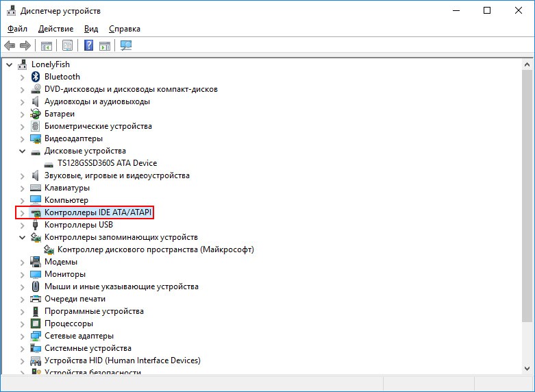Select Устройства HID (Human Interface Devices) label

pyautogui.click(x=123, y=360)
